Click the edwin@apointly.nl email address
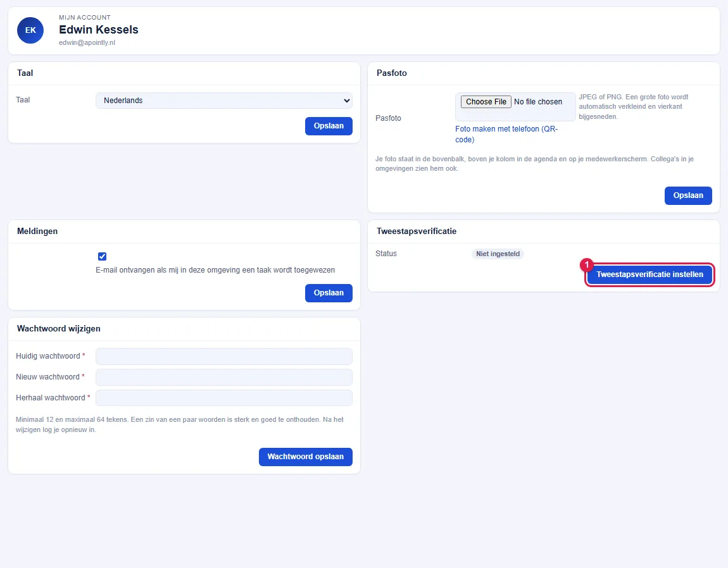The height and width of the screenshot is (568, 728). 87,42
